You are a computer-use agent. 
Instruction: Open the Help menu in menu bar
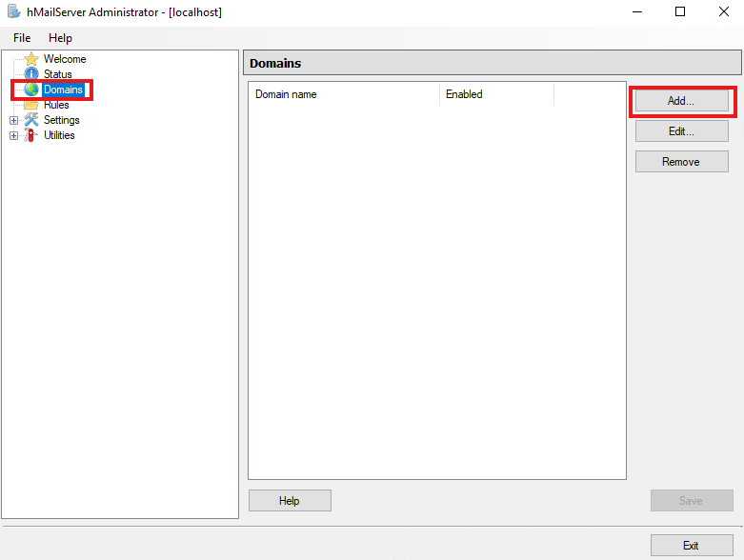pos(60,38)
